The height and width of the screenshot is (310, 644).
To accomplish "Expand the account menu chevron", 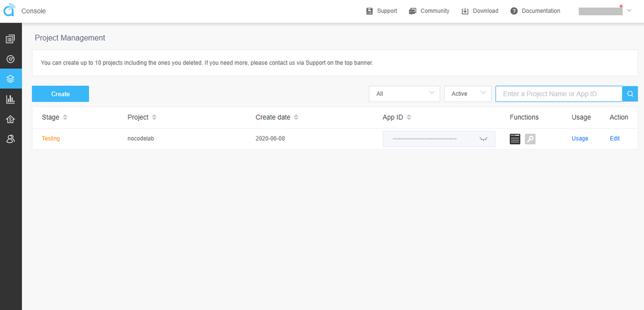I will coord(629,11).
